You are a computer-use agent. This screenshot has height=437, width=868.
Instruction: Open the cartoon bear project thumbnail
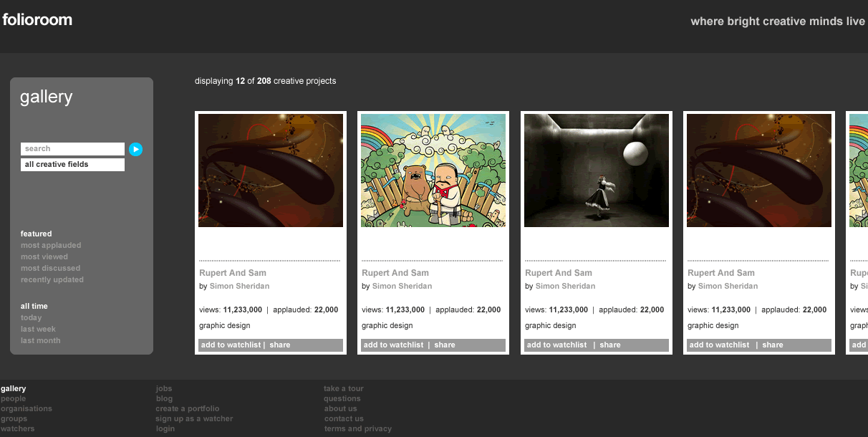click(433, 171)
